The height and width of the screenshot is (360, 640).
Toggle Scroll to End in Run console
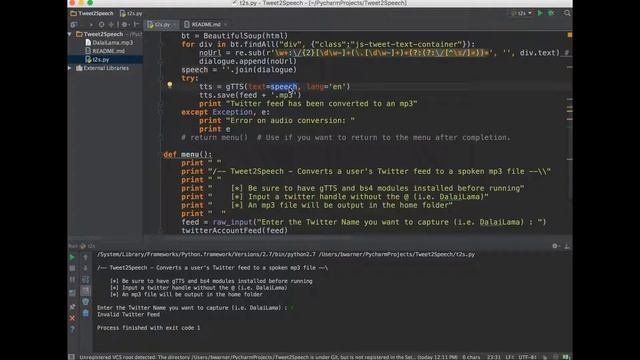[85, 291]
